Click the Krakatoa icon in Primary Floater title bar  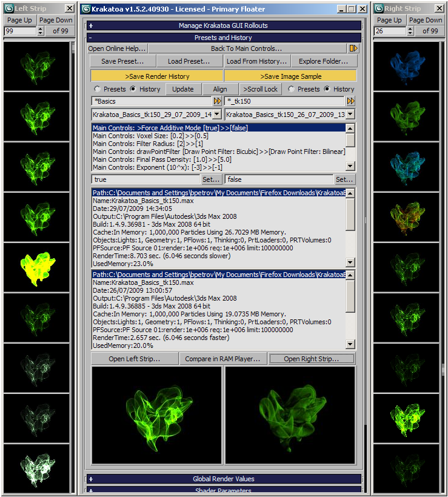[x=87, y=9]
